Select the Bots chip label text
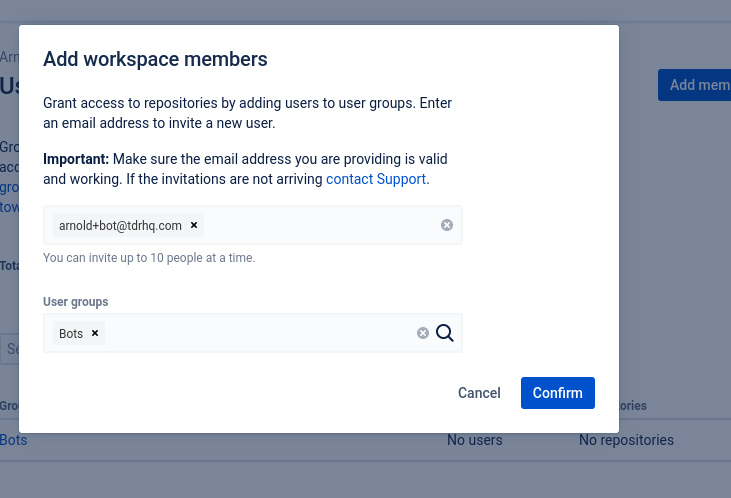Image resolution: width=731 pixels, height=498 pixels. click(x=71, y=333)
